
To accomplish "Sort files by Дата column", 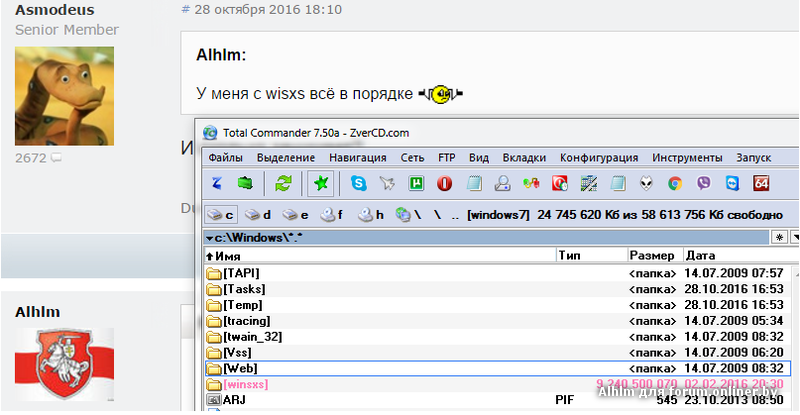I will click(x=737, y=255).
